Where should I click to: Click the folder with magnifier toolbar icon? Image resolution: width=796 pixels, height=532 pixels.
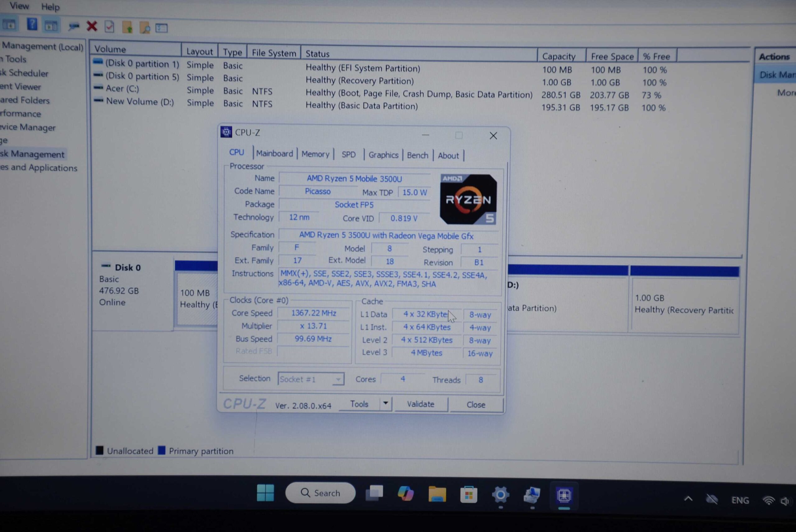pyautogui.click(x=145, y=28)
